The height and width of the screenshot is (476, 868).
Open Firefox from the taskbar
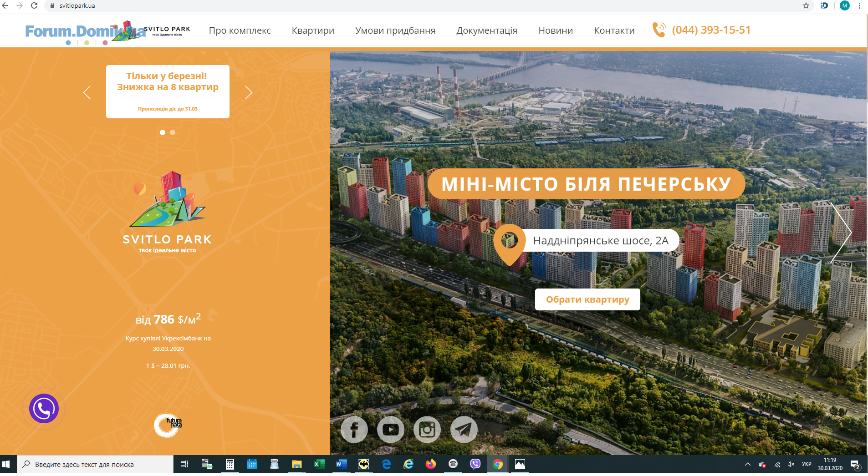430,464
